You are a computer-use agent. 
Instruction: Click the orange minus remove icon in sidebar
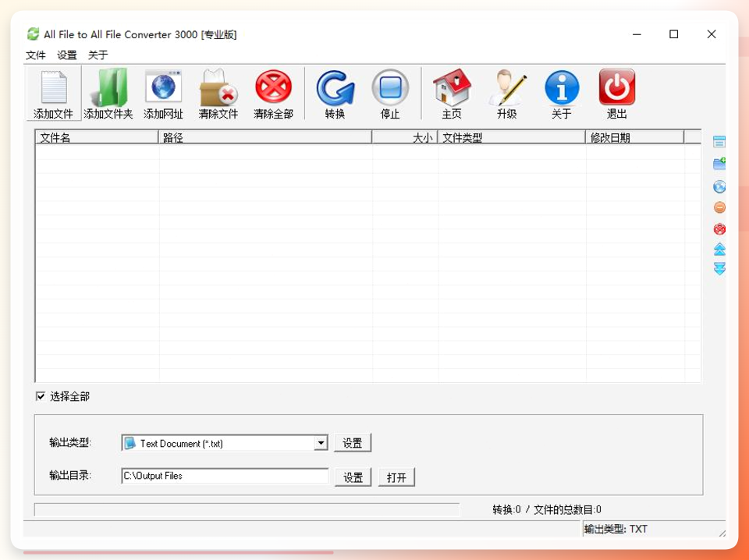[x=719, y=207]
